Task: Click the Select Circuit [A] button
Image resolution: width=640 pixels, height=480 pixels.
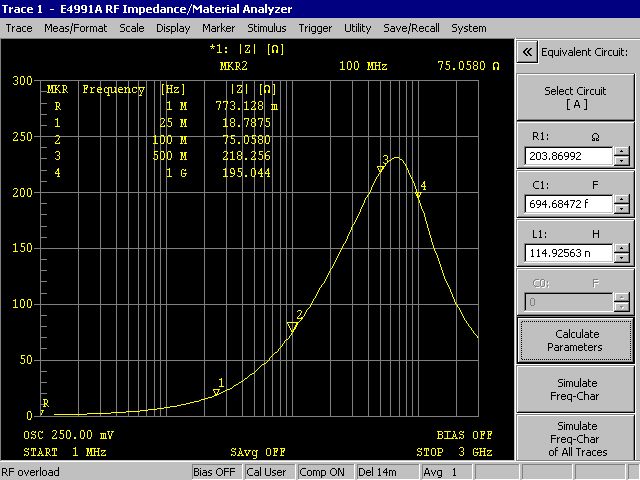Action: [x=576, y=97]
